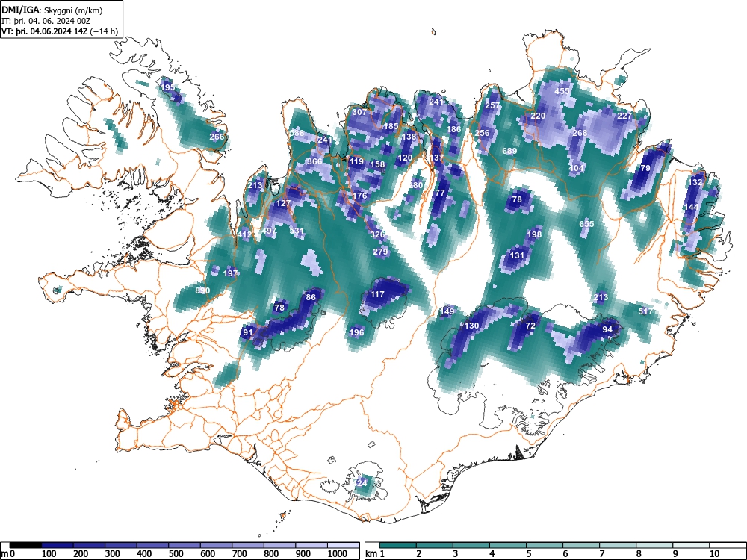Select the black 0–100 m legend swatch
The height and width of the screenshot is (560, 747).
25,545
